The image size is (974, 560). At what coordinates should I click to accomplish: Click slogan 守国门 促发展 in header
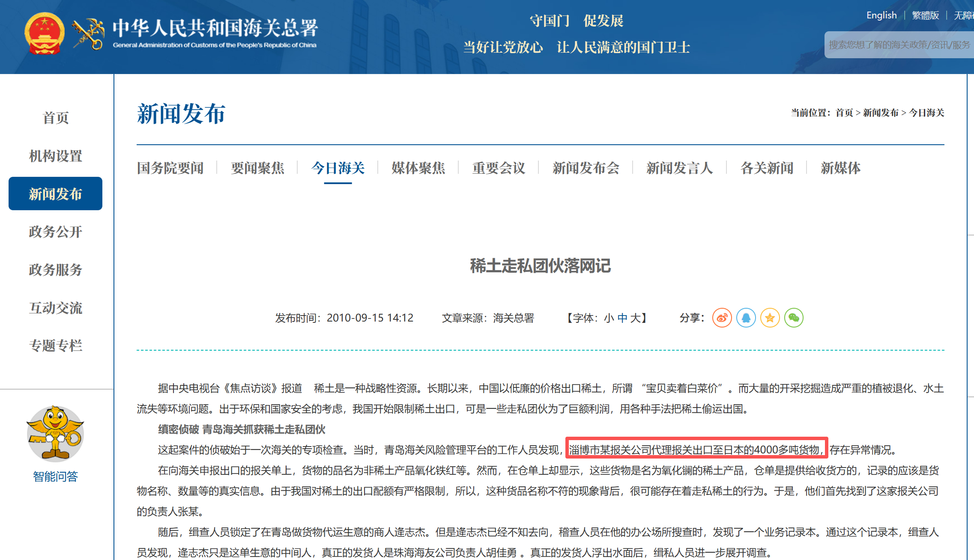click(x=577, y=21)
